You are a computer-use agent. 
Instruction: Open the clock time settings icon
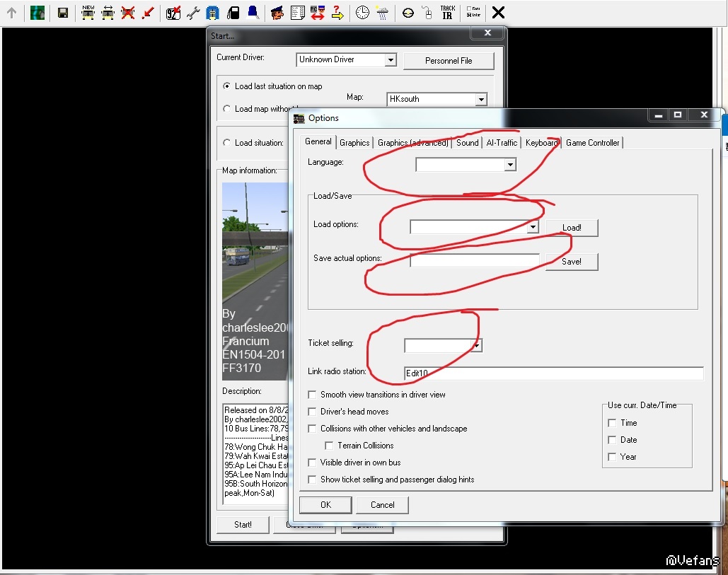click(362, 13)
